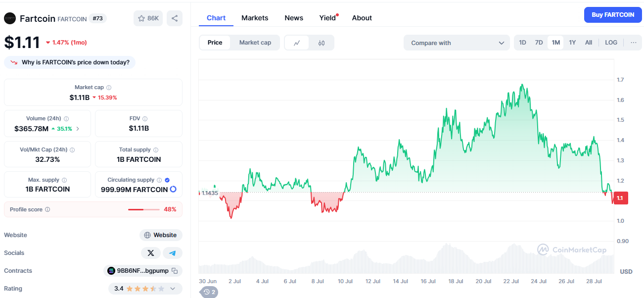This screenshot has height=298, width=644.
Task: Copy the contract address with copy icon
Action: tap(174, 271)
